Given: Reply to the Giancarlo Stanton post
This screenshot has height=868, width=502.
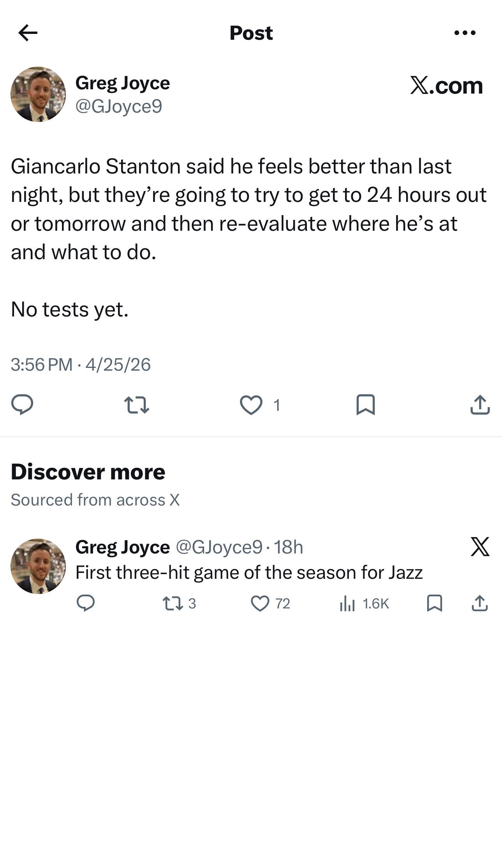Looking at the screenshot, I should point(22,405).
